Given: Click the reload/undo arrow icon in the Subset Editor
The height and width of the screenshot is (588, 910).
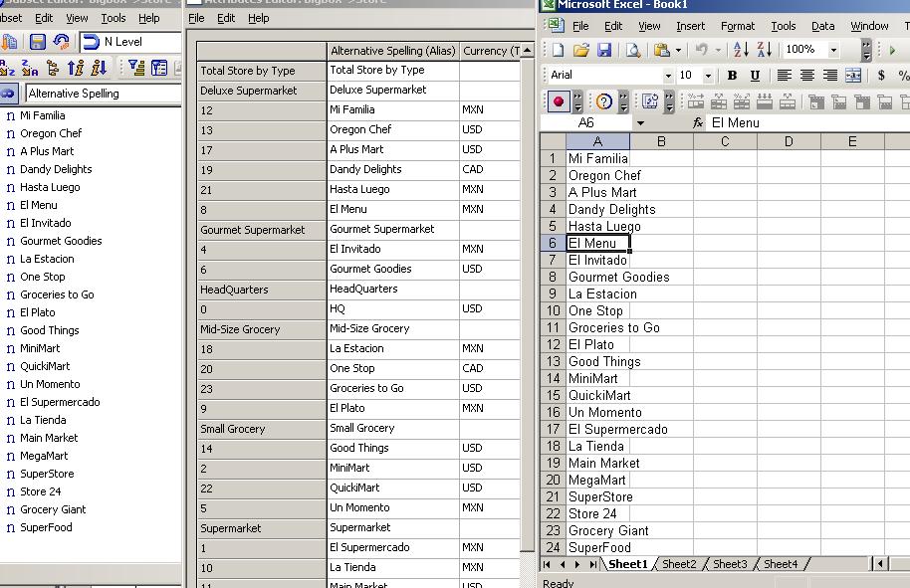Looking at the screenshot, I should pyautogui.click(x=61, y=42).
